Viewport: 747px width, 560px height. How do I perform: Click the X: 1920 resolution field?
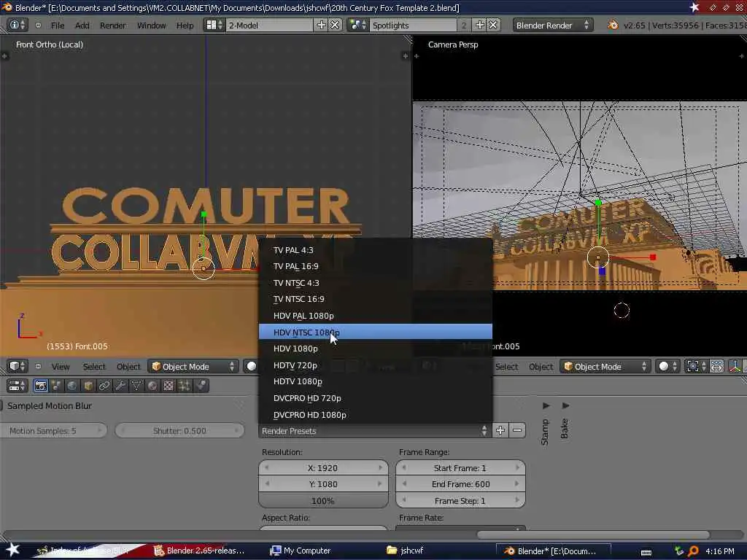coord(323,467)
